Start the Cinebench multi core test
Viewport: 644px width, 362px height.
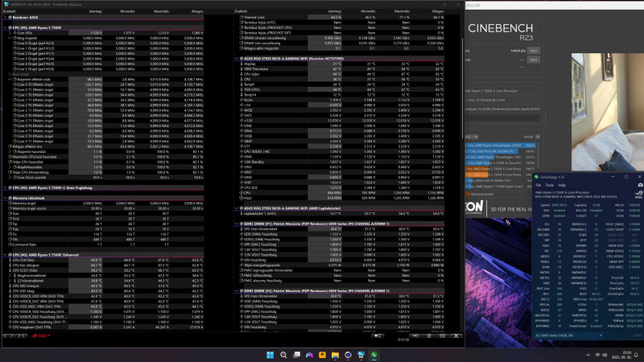tap(534, 51)
